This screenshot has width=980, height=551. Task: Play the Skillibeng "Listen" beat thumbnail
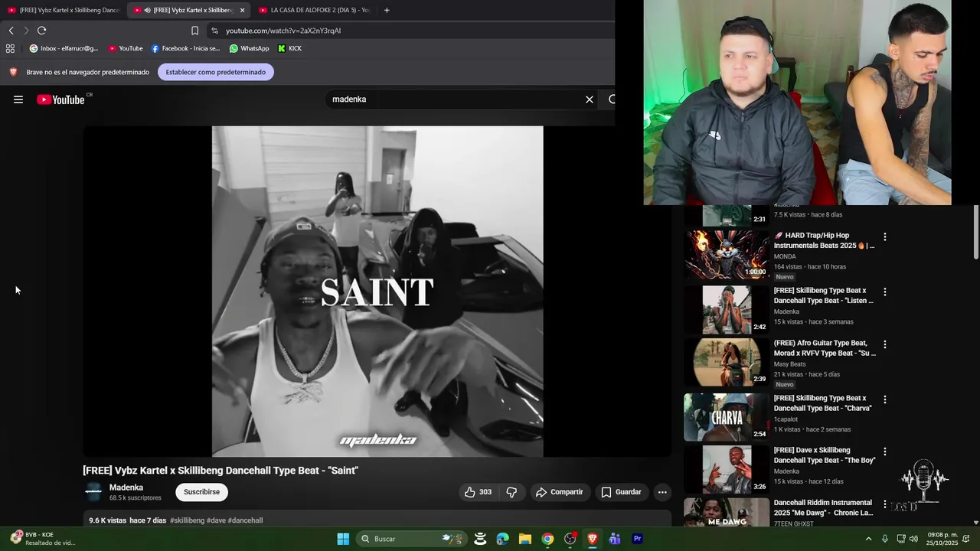(727, 310)
